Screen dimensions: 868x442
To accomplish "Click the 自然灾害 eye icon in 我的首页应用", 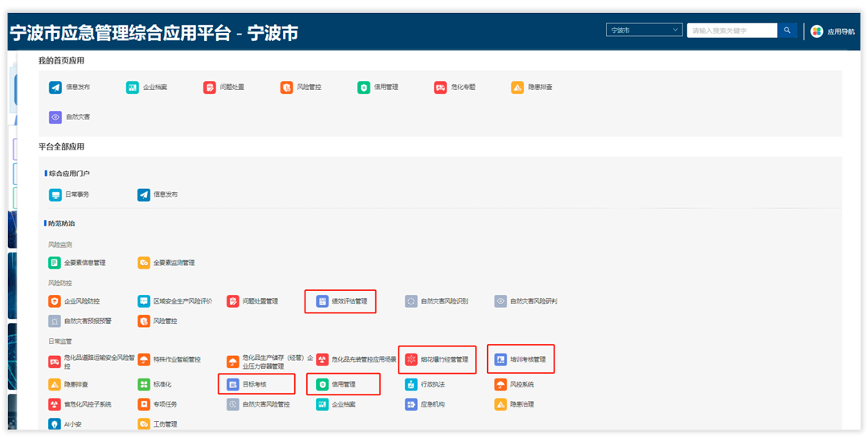I will pyautogui.click(x=55, y=117).
